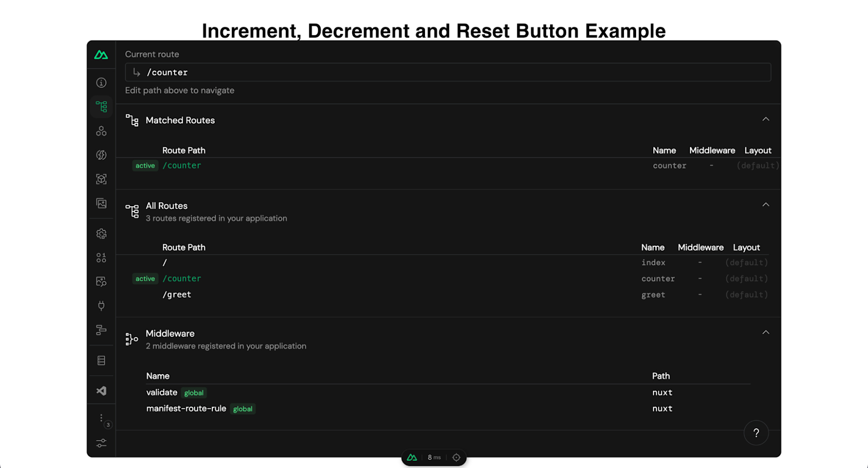Viewport: 868px width, 468px height.
Task: Open DevTools settings via sliders icon
Action: (101, 443)
